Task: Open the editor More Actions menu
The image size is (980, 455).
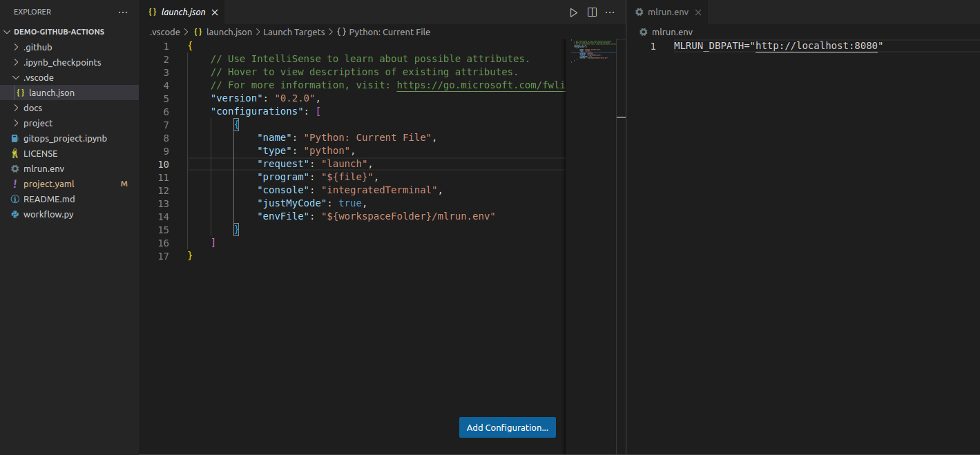Action: pos(610,12)
